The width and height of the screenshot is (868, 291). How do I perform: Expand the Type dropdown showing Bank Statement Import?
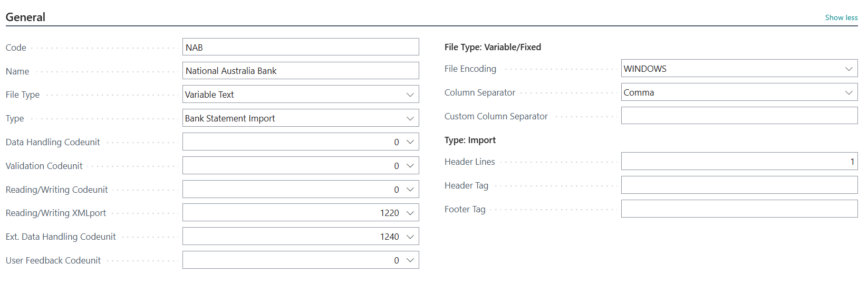(x=301, y=118)
